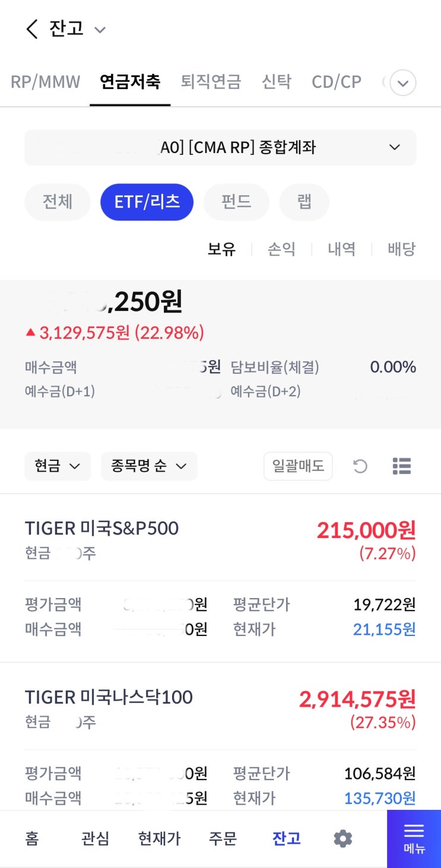Image resolution: width=441 pixels, height=868 pixels.
Task: Select the 랩 filter chip
Action: [x=304, y=202]
